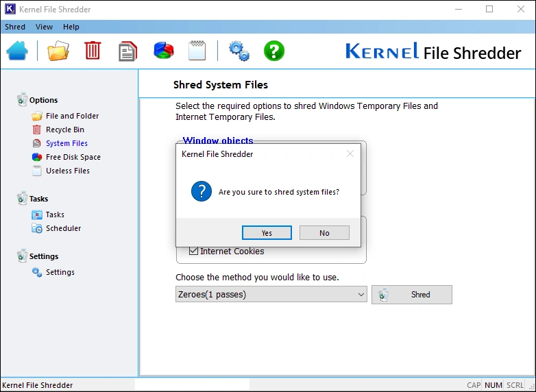The width and height of the screenshot is (536, 392).
Task: Click the Home icon in the toolbar
Action: pyautogui.click(x=18, y=51)
